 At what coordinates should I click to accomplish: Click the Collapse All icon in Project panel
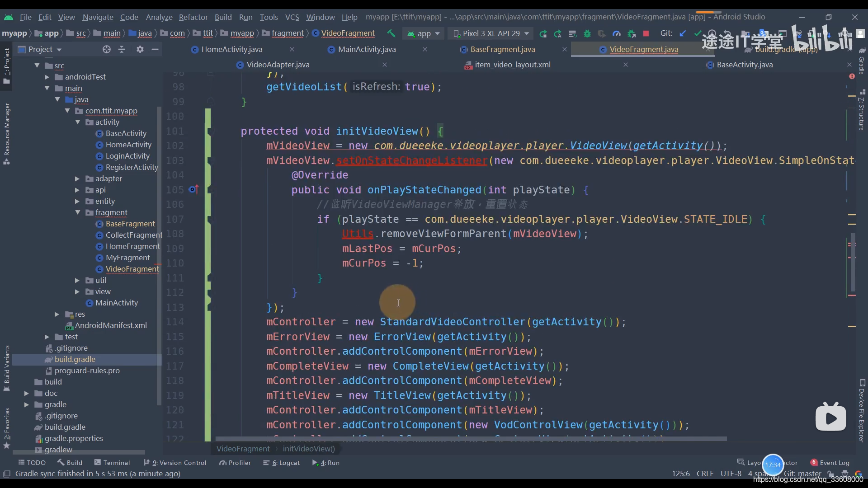[x=122, y=49]
